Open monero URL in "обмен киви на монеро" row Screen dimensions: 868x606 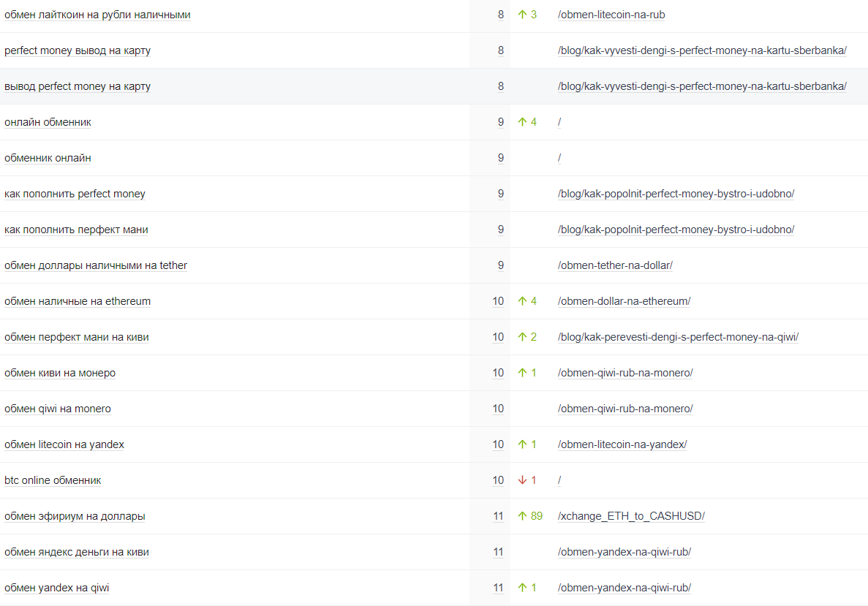pos(625,373)
